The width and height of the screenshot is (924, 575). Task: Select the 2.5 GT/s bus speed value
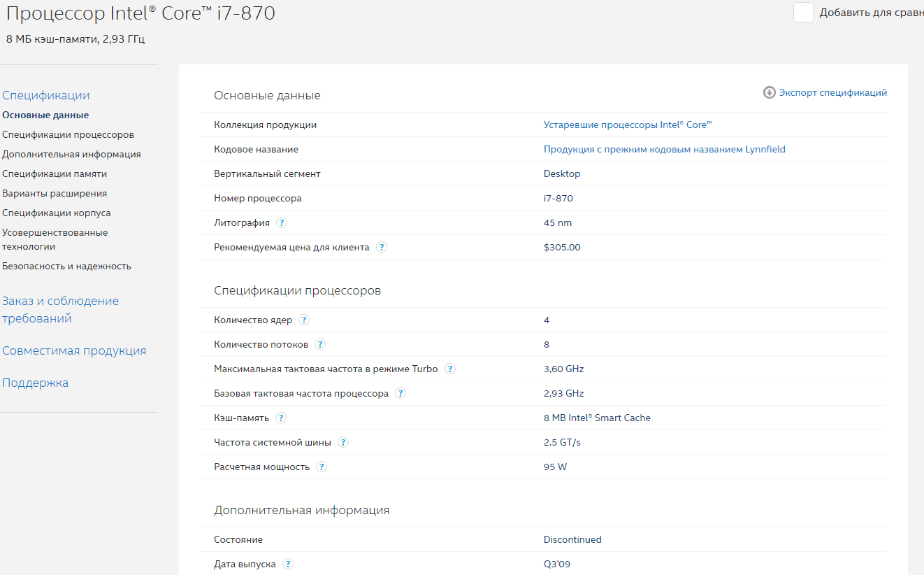click(562, 442)
